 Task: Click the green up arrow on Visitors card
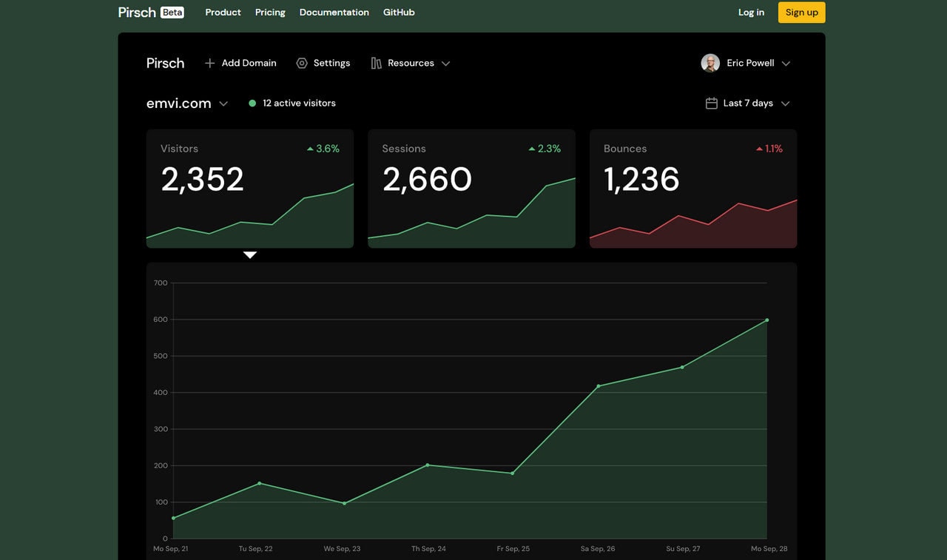tap(310, 149)
